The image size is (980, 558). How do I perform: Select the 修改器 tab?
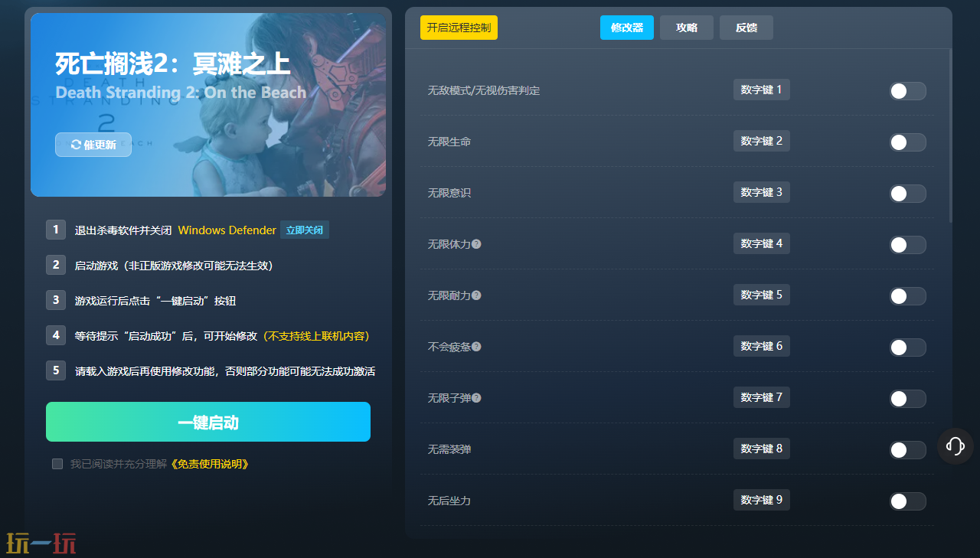pos(626,28)
